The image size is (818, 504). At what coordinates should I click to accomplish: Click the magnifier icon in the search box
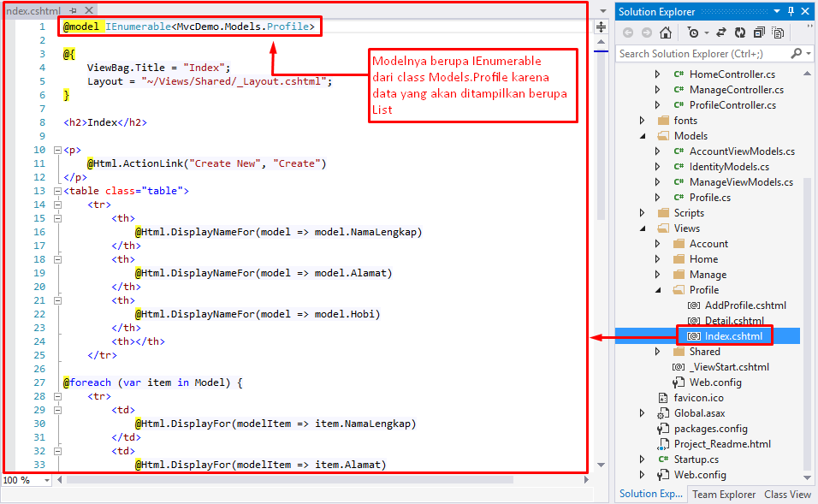pyautogui.click(x=796, y=52)
